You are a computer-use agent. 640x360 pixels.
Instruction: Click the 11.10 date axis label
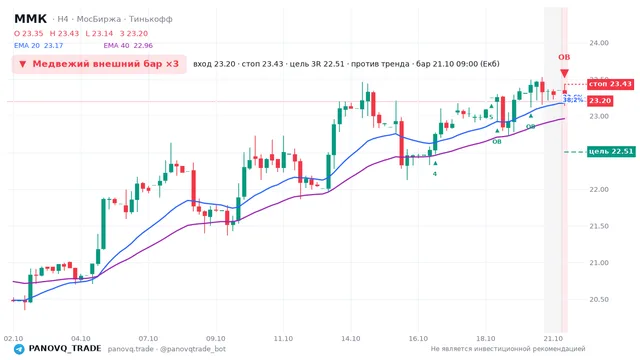[283, 339]
